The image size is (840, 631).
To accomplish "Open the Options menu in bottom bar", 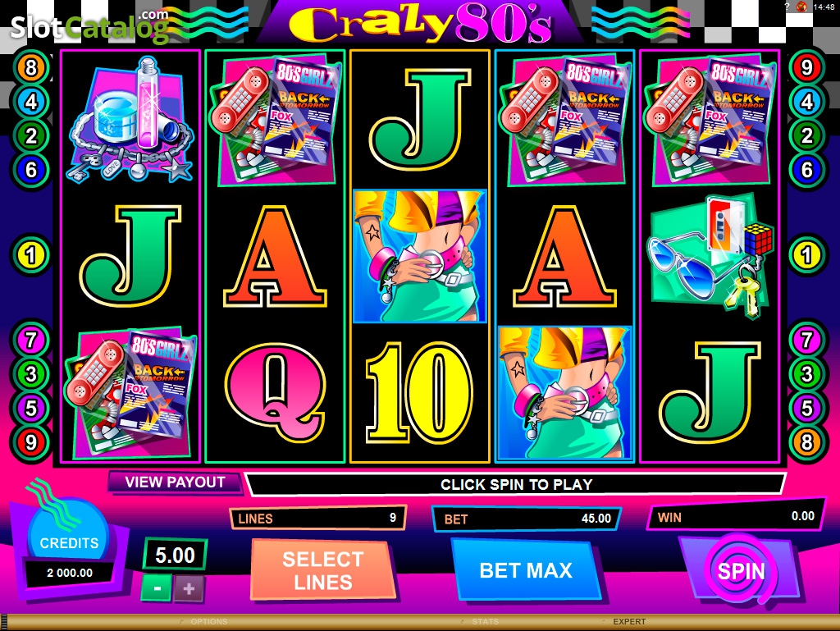I will coord(209,621).
